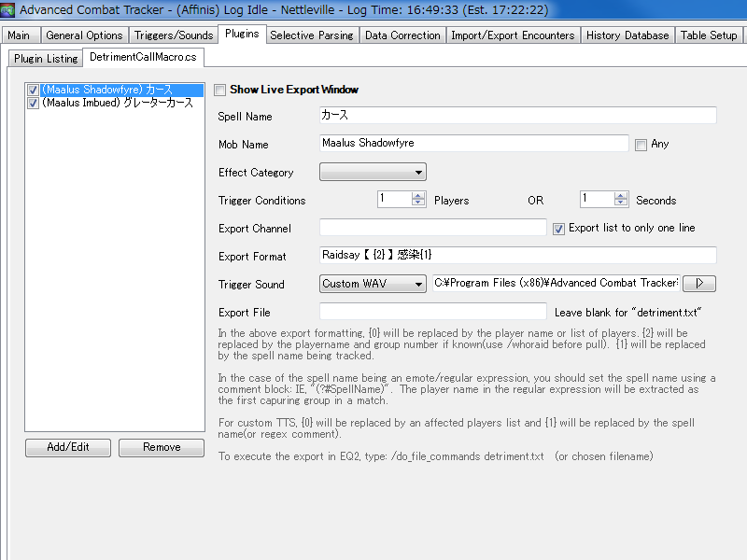Click the custom WAV file path field
Image resolution: width=747 pixels, height=560 pixels.
[x=557, y=283]
